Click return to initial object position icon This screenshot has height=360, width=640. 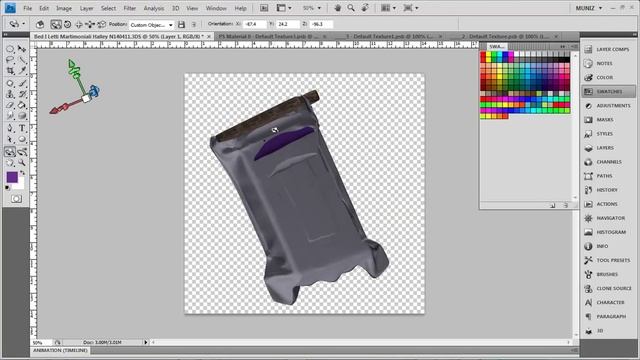[40, 24]
